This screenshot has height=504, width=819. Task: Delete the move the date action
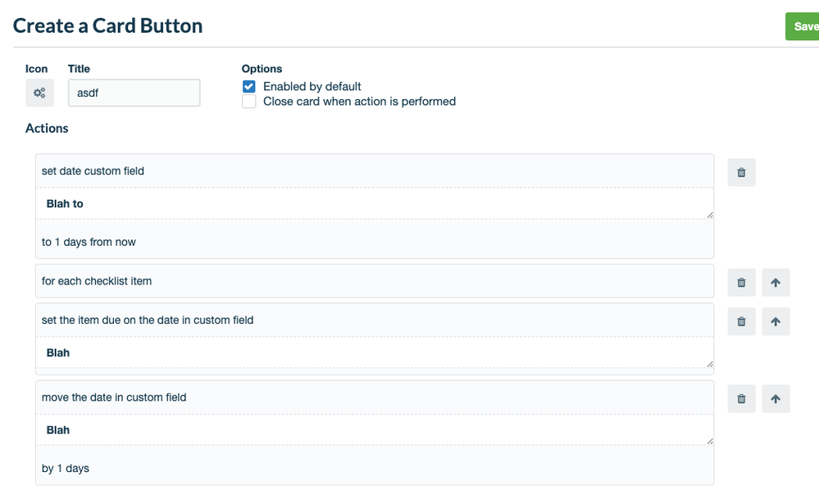point(741,399)
